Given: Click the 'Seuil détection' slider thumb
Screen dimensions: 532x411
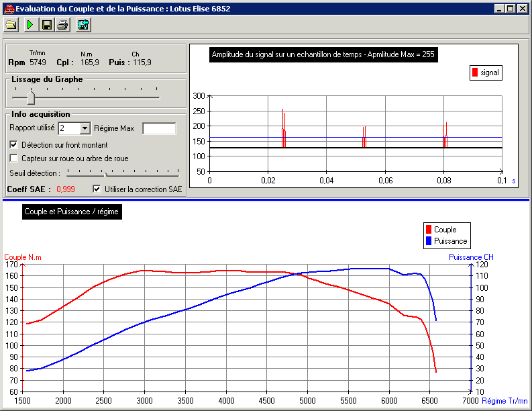Looking at the screenshot, I should 105,173.
